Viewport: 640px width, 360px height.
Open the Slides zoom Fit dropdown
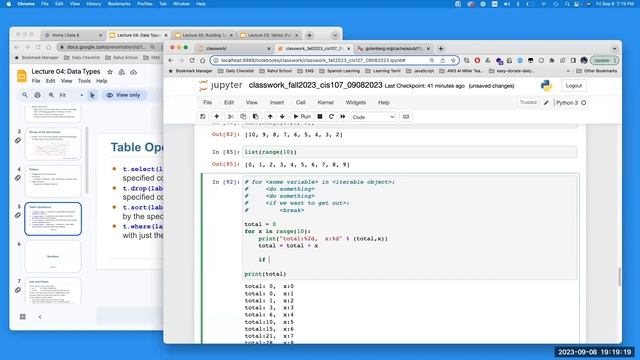pos(71,95)
